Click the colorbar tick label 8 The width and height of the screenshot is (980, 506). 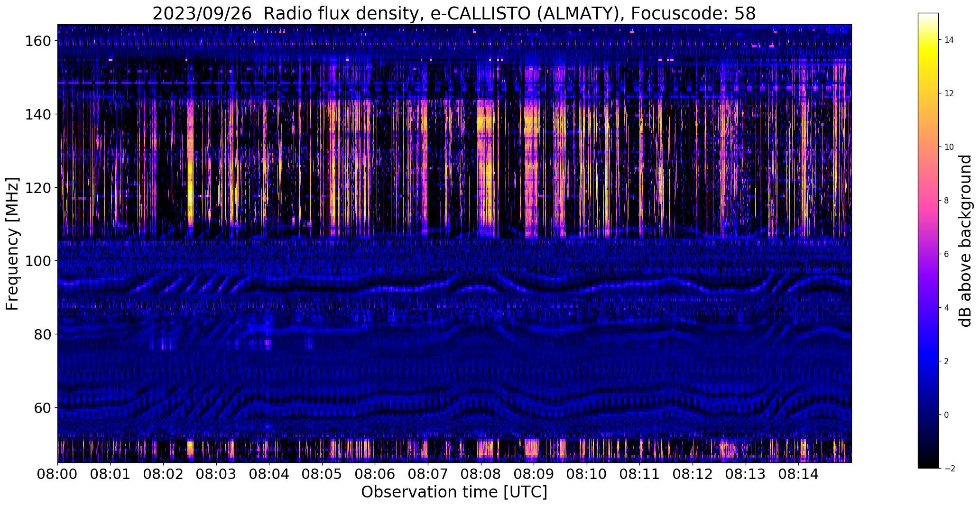[x=947, y=201]
